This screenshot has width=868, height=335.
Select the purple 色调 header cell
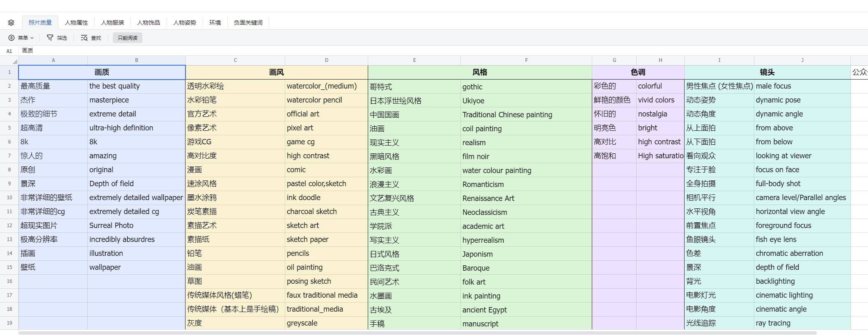click(x=638, y=72)
